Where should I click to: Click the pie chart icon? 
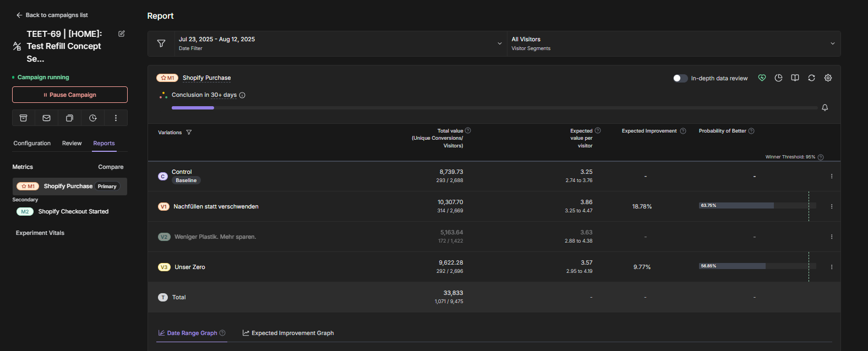pyautogui.click(x=778, y=78)
